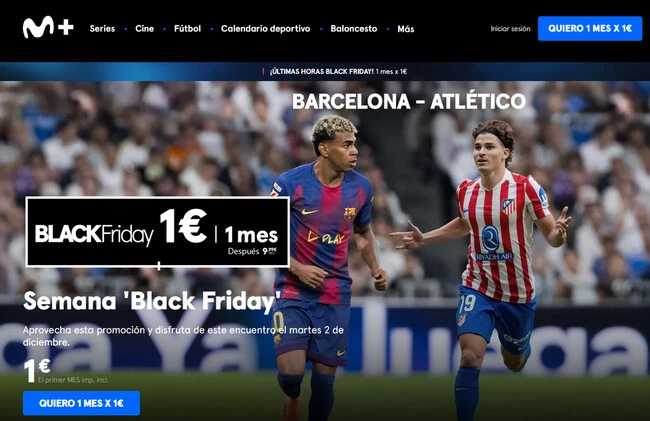Open the Series menu item
650x421 pixels.
[102, 29]
